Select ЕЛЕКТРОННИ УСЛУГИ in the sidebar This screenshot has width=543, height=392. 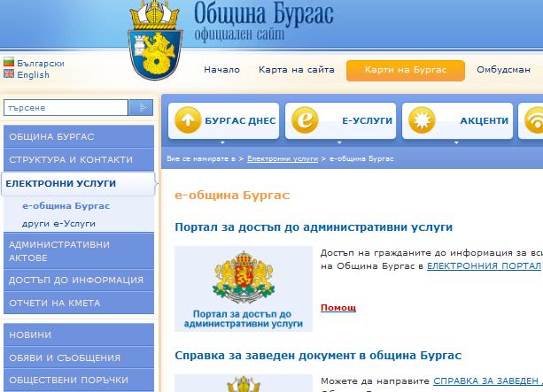78,184
